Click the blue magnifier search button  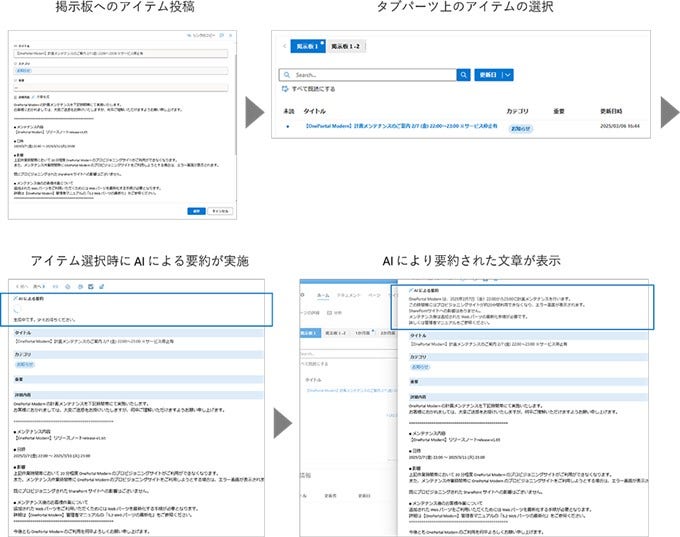[x=463, y=75]
